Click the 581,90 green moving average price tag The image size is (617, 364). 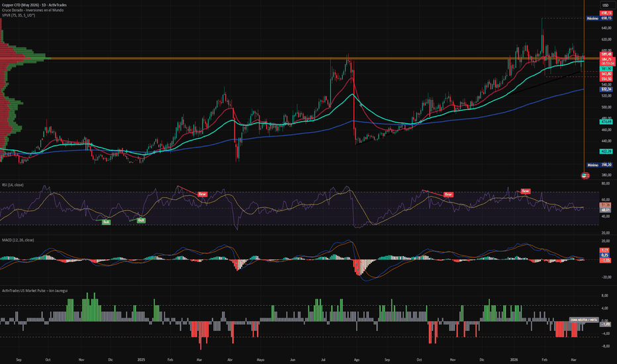pyautogui.click(x=606, y=68)
